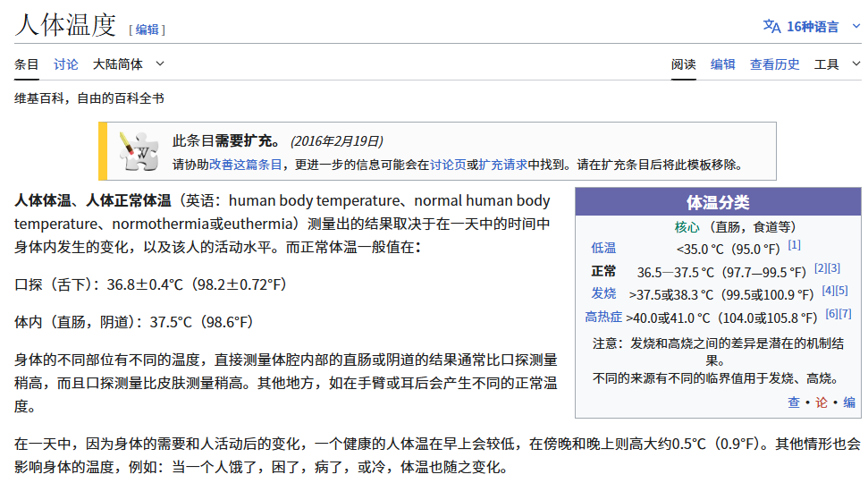This screenshot has height=483, width=868.
Task: Click the 核心 link in the infobox
Action: 687,227
